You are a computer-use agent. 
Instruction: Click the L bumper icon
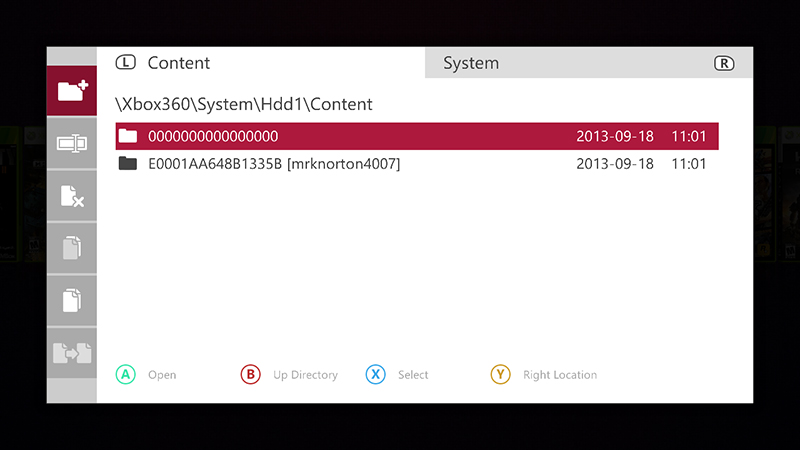tap(126, 62)
